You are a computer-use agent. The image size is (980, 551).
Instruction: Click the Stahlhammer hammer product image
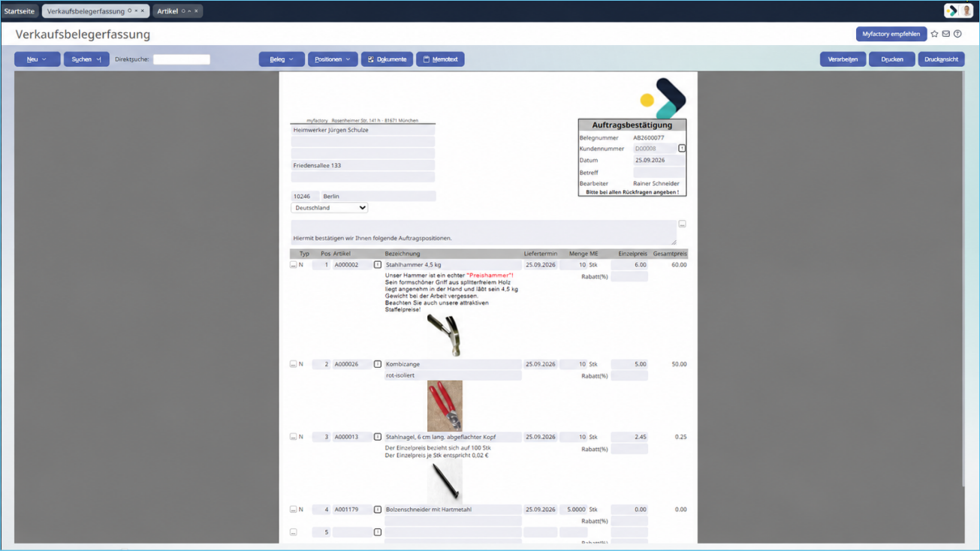(444, 336)
